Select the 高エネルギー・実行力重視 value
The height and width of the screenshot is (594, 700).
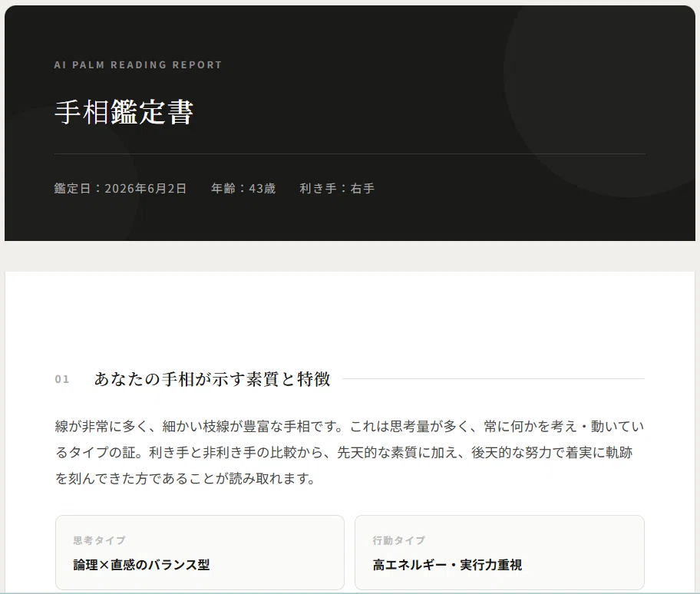[x=447, y=565]
